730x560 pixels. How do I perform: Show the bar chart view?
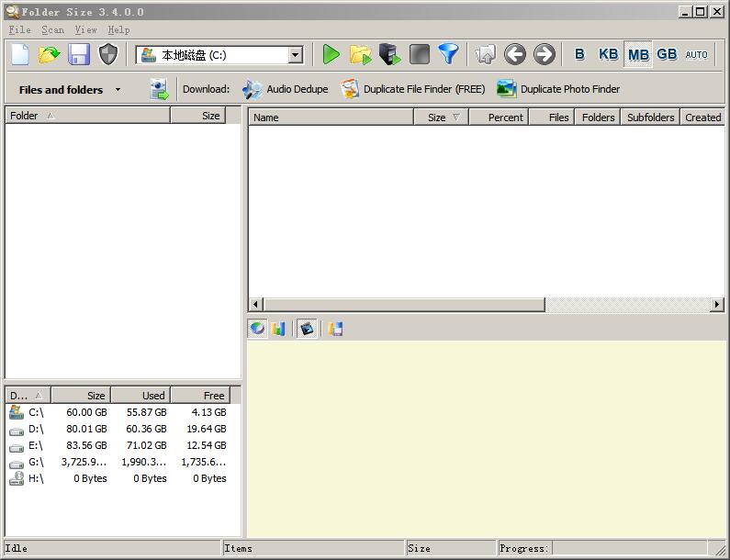tap(278, 329)
